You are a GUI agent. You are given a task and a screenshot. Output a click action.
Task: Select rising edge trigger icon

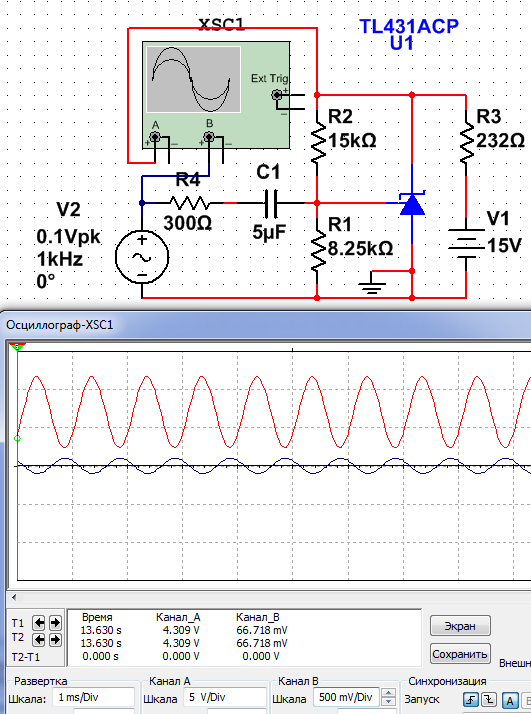click(471, 699)
